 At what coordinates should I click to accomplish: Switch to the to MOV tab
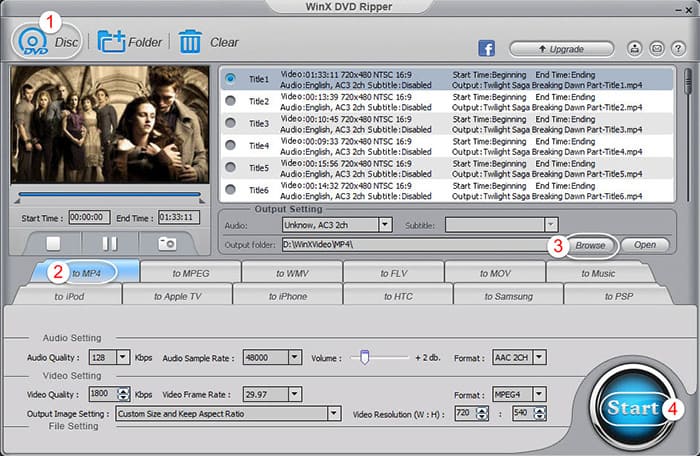coord(495,273)
